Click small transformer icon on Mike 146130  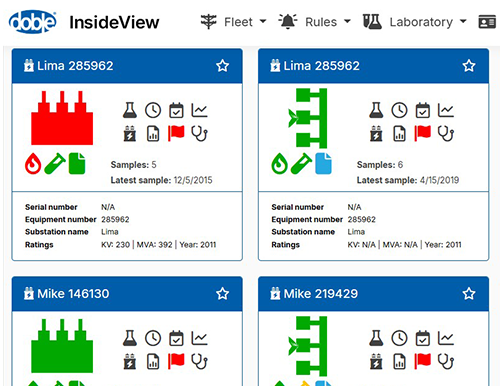click(x=130, y=362)
